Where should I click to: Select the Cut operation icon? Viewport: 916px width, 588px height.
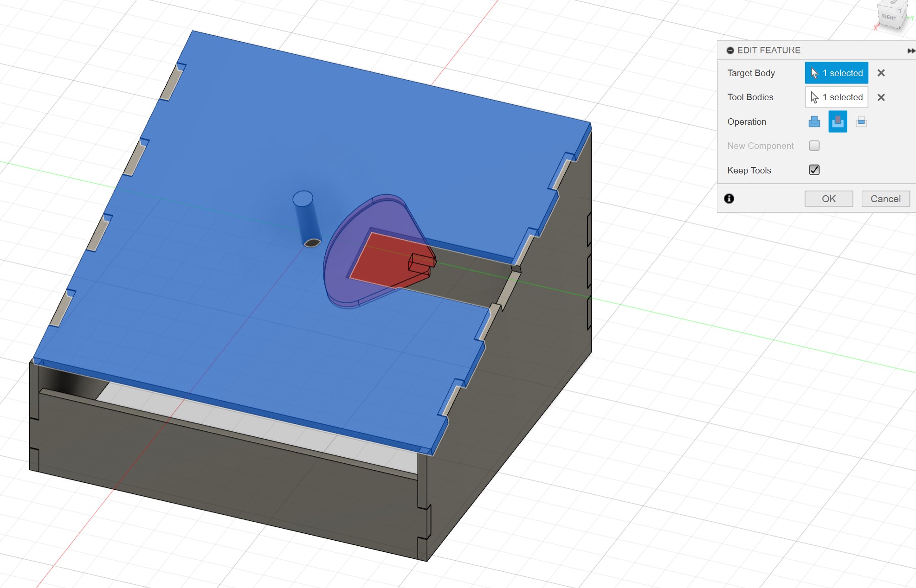pyautogui.click(x=838, y=121)
